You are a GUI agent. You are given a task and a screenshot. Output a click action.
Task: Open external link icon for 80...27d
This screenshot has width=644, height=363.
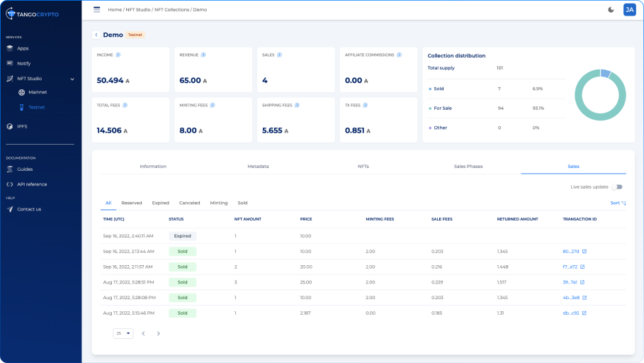tap(584, 251)
